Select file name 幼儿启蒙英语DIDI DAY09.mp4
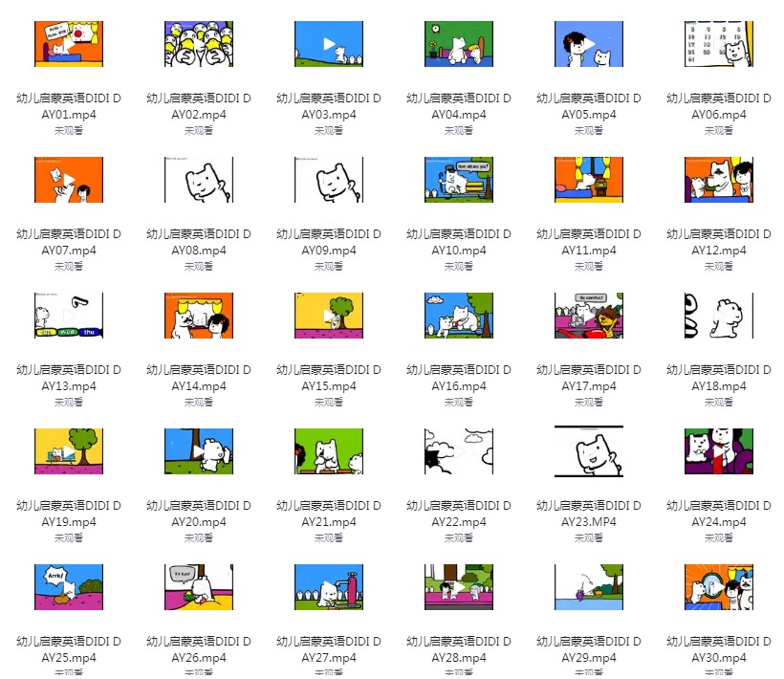 (329, 242)
